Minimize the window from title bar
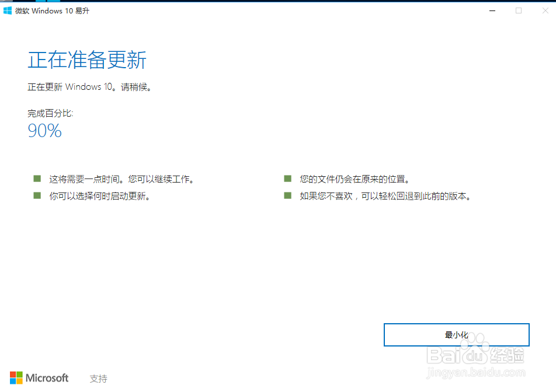Image resolution: width=556 pixels, height=392 pixels. tap(492, 10)
